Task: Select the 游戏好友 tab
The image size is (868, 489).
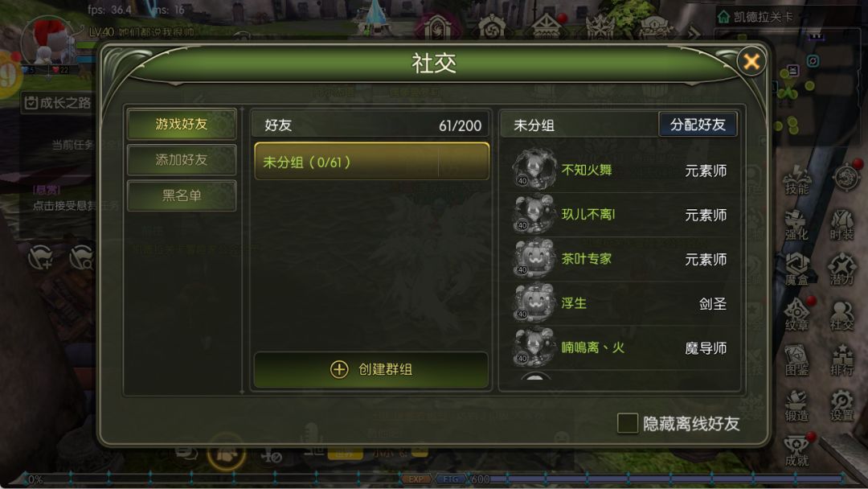Action: click(x=182, y=124)
